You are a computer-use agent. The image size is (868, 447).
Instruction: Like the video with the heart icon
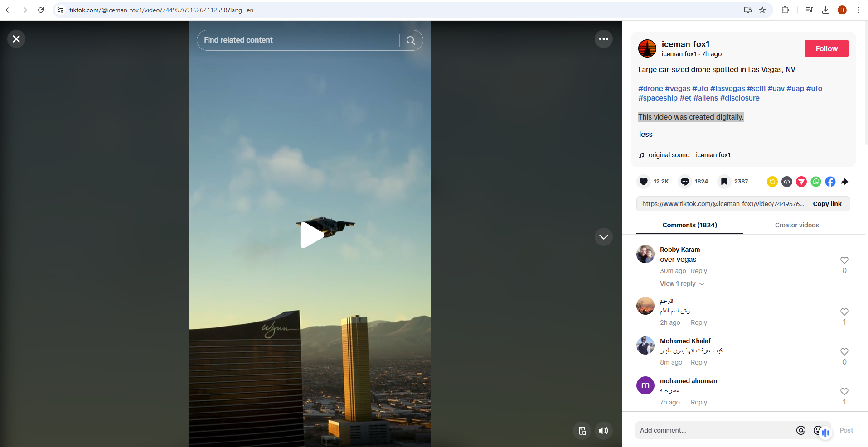coord(643,182)
